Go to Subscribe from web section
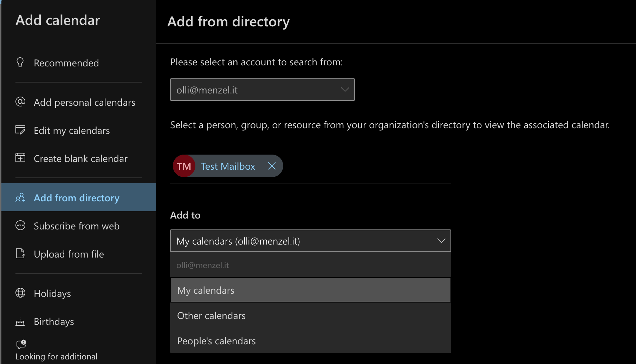This screenshot has height=364, width=636. tap(77, 226)
